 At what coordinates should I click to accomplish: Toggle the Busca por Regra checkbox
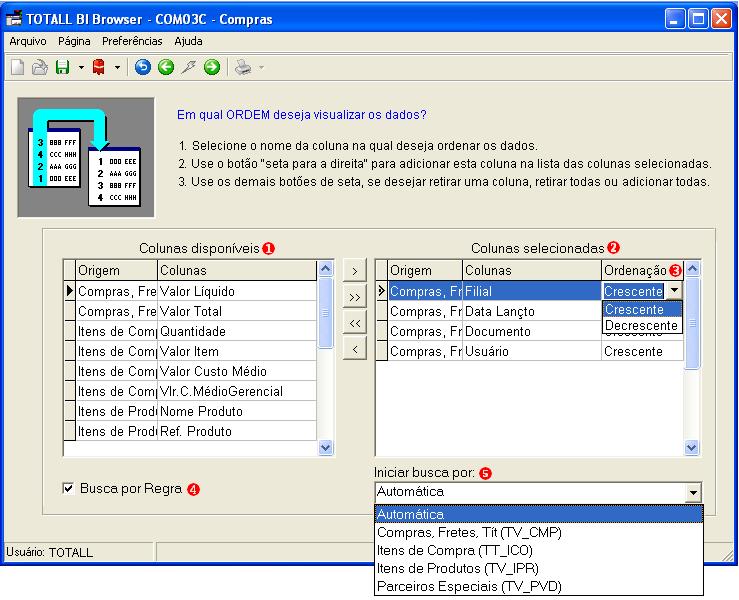[68, 488]
